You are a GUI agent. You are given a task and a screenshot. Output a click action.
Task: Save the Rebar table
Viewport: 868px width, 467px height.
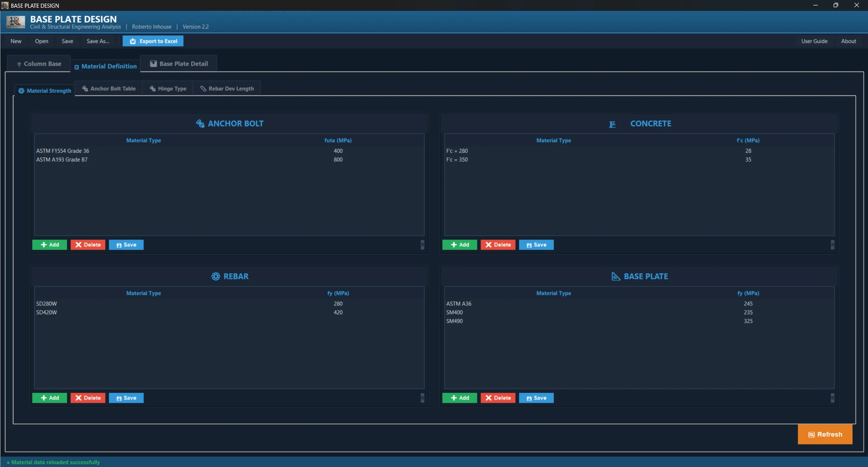(x=127, y=398)
